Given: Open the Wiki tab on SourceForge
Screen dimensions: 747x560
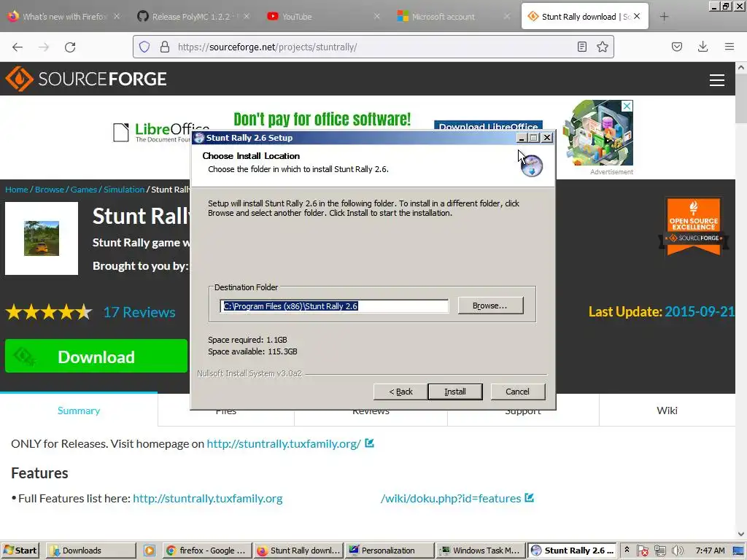Looking at the screenshot, I should 667,410.
